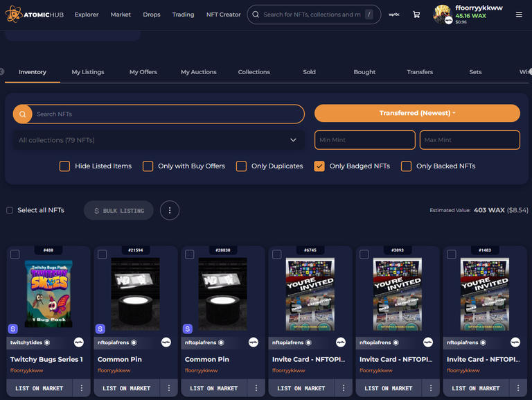Switch to My Listings tab
Viewport: 532px width, 400px height.
click(x=88, y=72)
